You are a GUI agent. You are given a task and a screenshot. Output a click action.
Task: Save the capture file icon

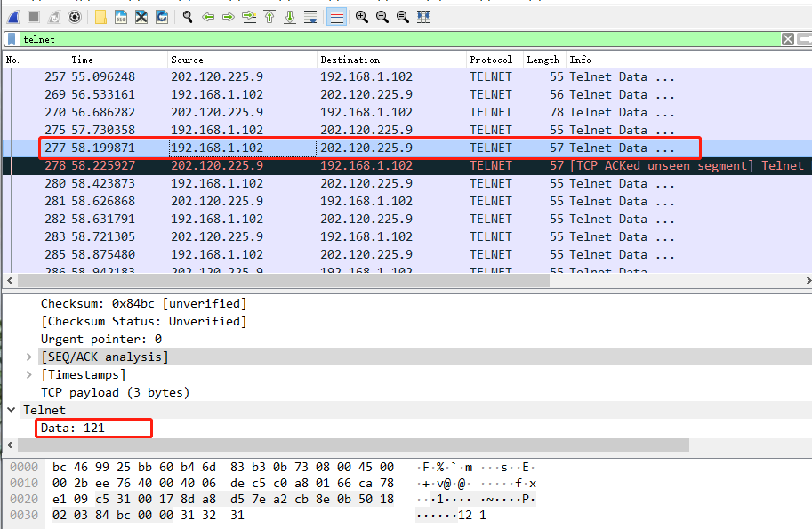pyautogui.click(x=121, y=17)
